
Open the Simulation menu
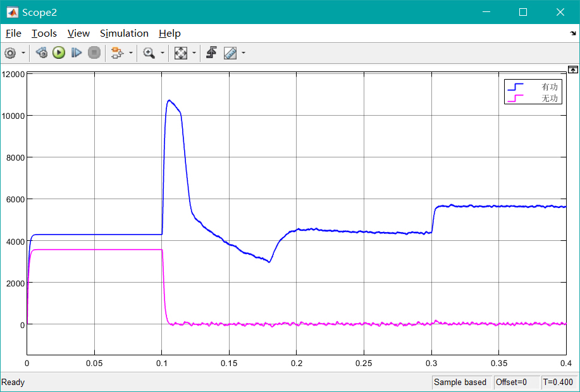pos(124,34)
